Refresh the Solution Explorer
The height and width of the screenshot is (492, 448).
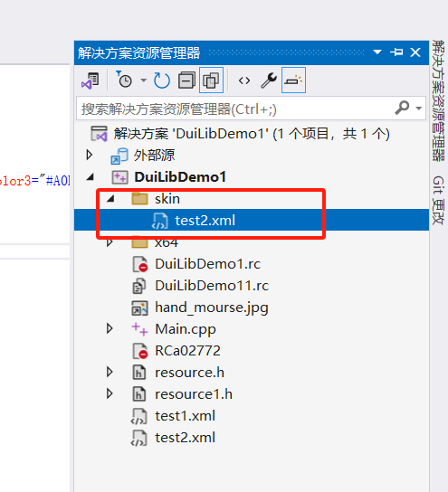click(162, 80)
